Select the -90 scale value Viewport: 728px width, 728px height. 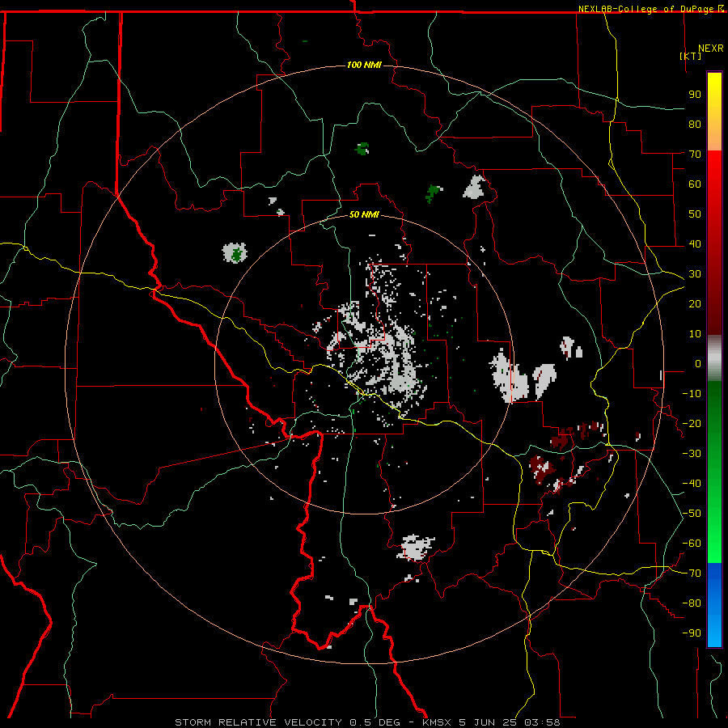pyautogui.click(x=692, y=633)
